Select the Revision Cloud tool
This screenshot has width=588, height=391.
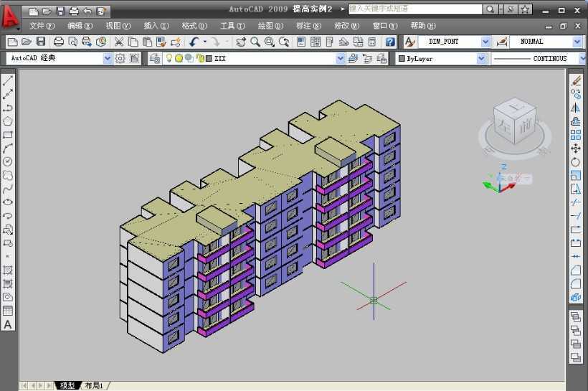pos(7,175)
